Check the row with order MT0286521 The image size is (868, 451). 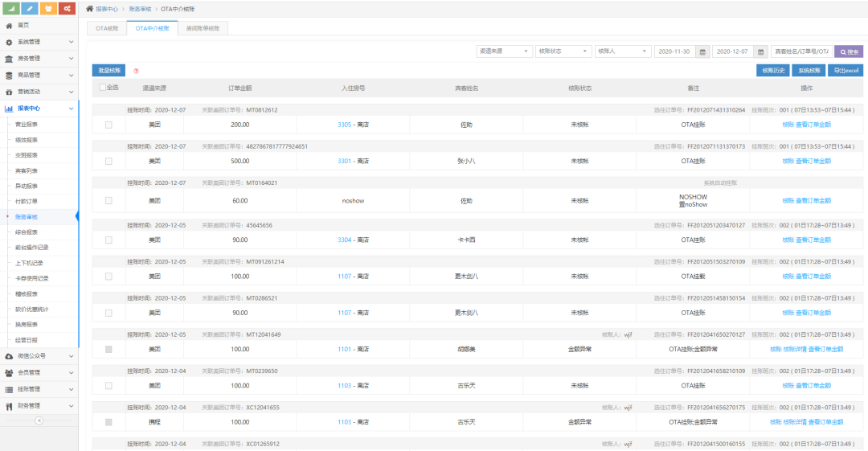tap(108, 313)
